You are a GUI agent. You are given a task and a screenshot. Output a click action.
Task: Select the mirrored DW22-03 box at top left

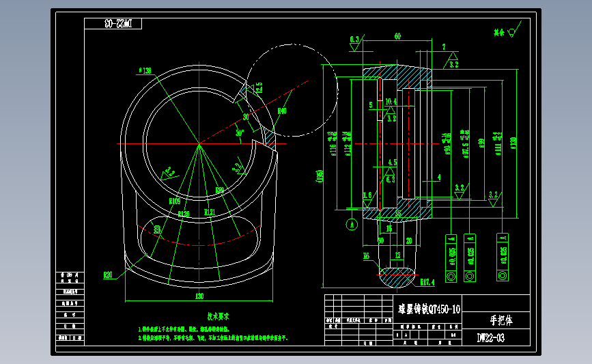(113, 23)
